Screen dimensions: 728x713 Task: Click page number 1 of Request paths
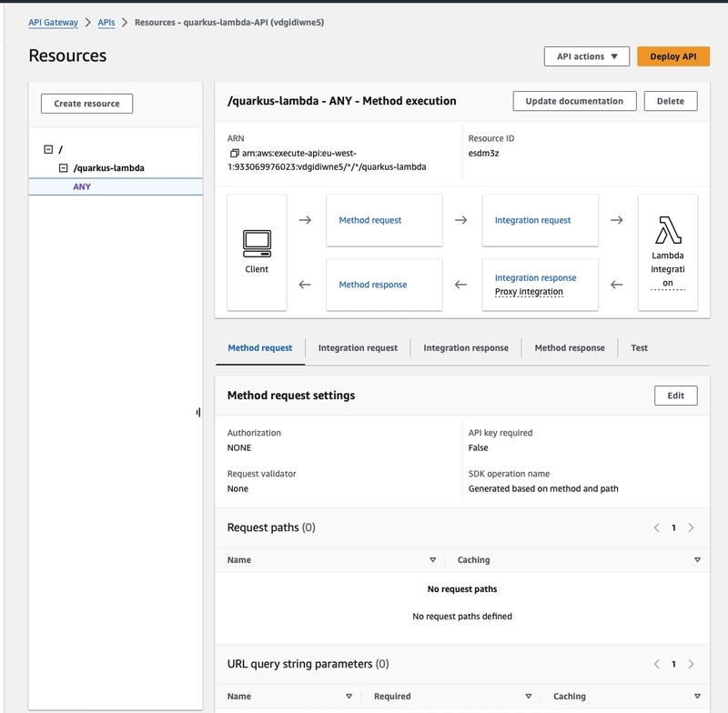coord(673,527)
